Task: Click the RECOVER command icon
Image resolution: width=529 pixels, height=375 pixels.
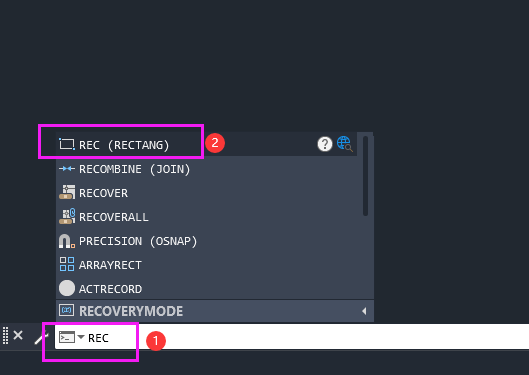Action: click(67, 192)
